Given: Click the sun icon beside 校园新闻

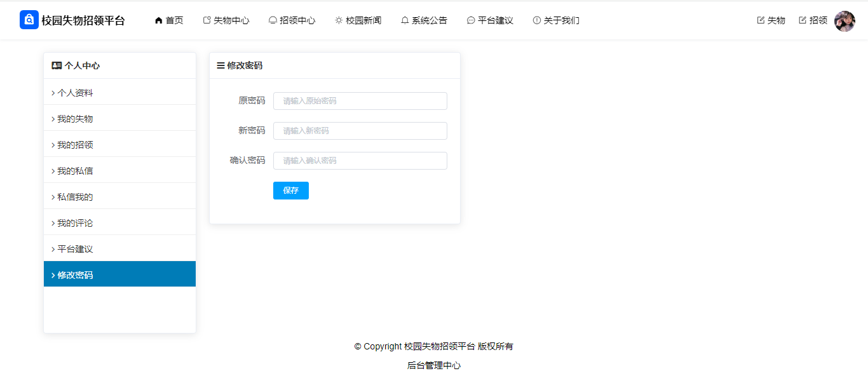Looking at the screenshot, I should [339, 20].
